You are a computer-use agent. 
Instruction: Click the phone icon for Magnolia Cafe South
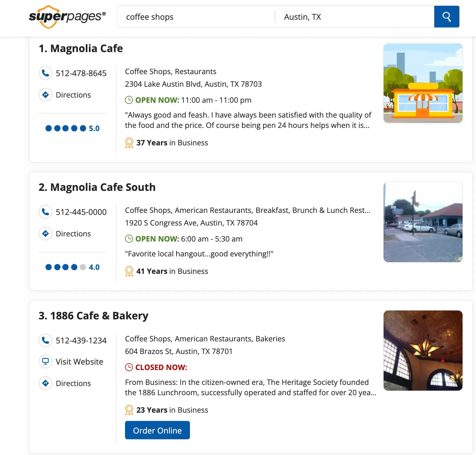pos(45,212)
